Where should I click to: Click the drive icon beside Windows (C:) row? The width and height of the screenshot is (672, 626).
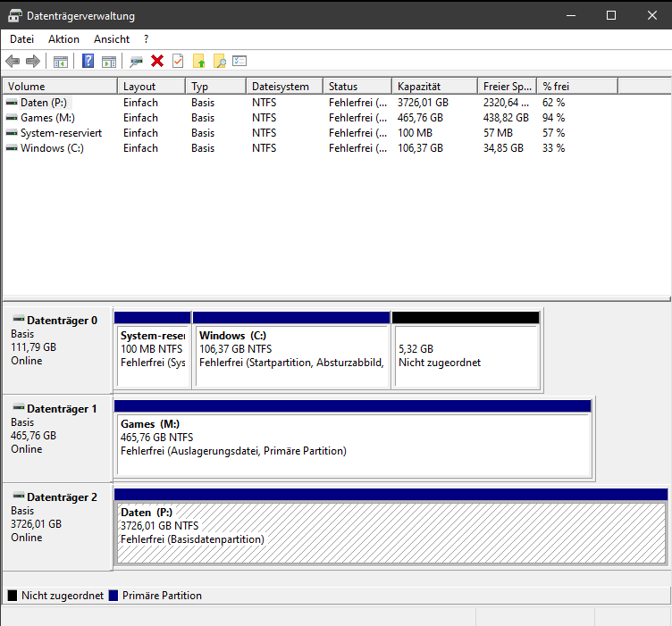[12, 148]
